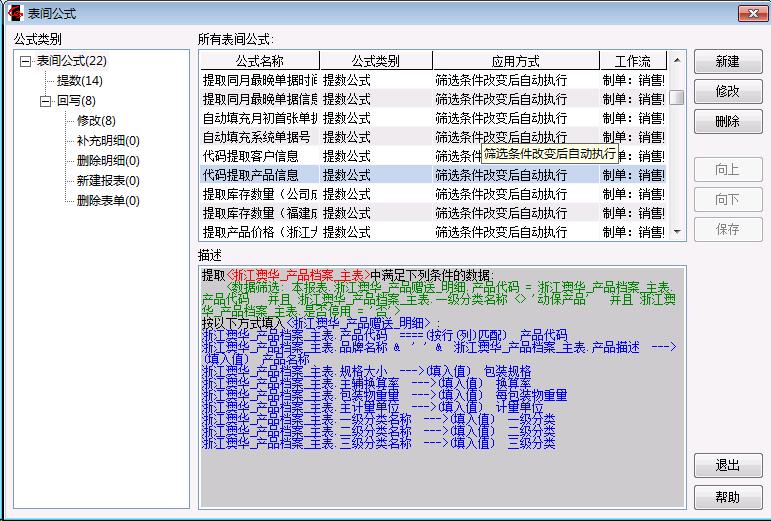Collapse the 表间公式(22) tree node
Screen dimensions: 771x521
[25, 61]
